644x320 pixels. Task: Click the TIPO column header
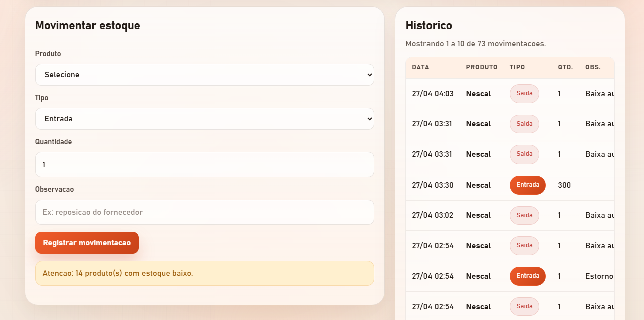(517, 67)
